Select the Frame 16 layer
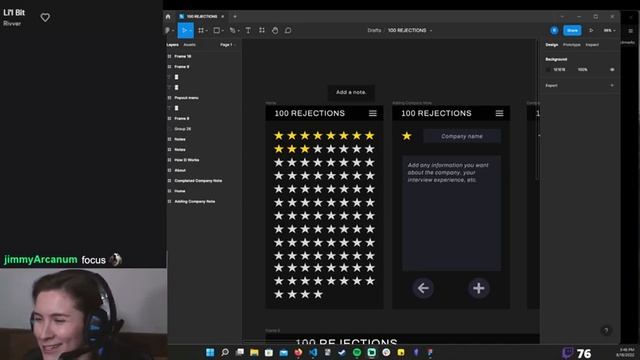 pyautogui.click(x=182, y=56)
